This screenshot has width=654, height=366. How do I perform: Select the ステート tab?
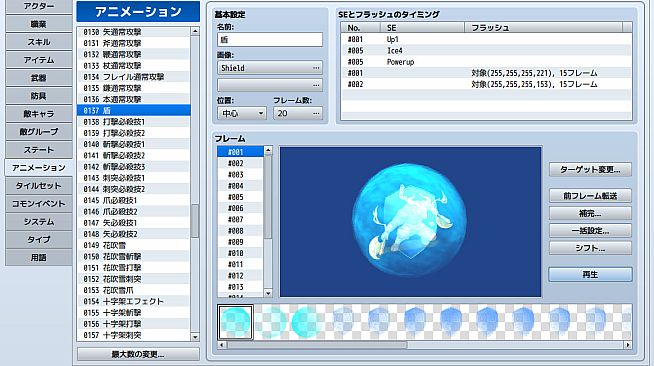tap(39, 149)
